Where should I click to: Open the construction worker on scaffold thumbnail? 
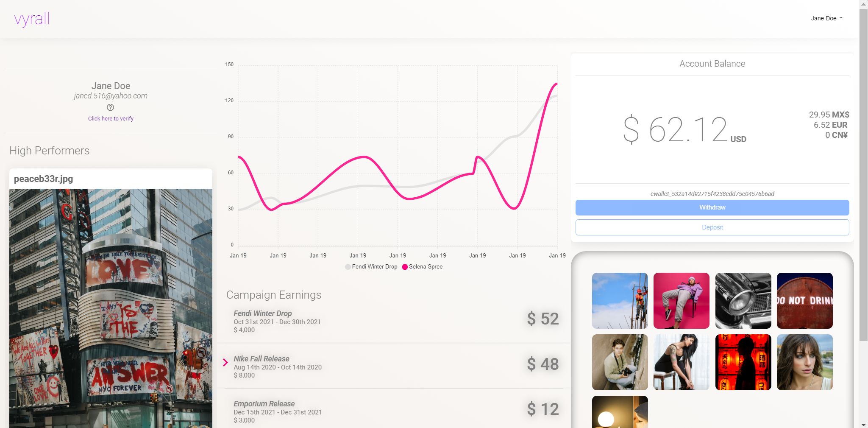coord(620,301)
